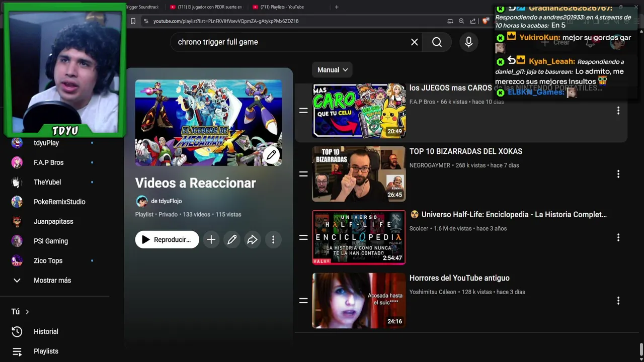Screen dimensions: 644x362
Task: Click the share page icon in address bar
Action: point(473,21)
